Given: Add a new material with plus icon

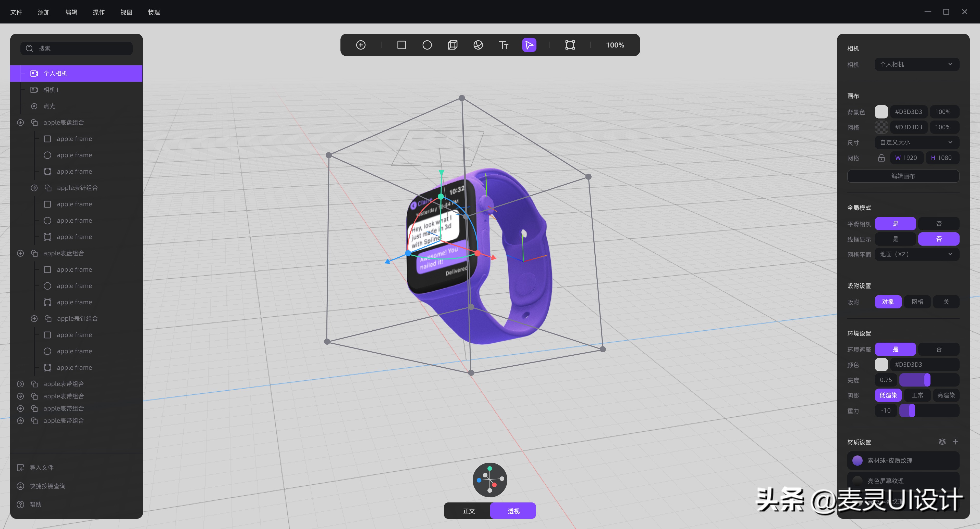Looking at the screenshot, I should coord(955,441).
